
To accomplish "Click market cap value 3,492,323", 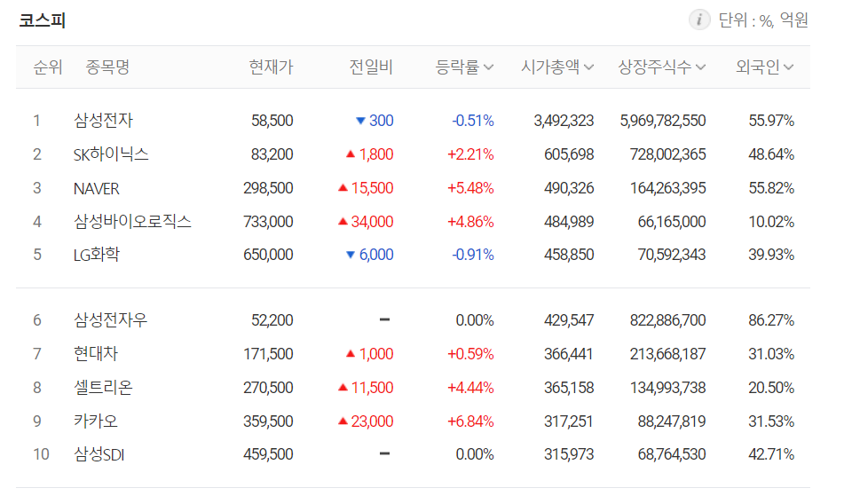I will 564,121.
